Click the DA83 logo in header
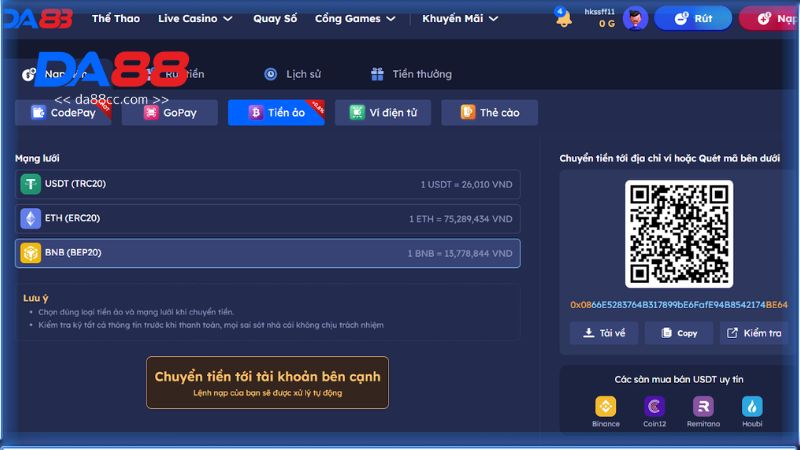 (37, 19)
